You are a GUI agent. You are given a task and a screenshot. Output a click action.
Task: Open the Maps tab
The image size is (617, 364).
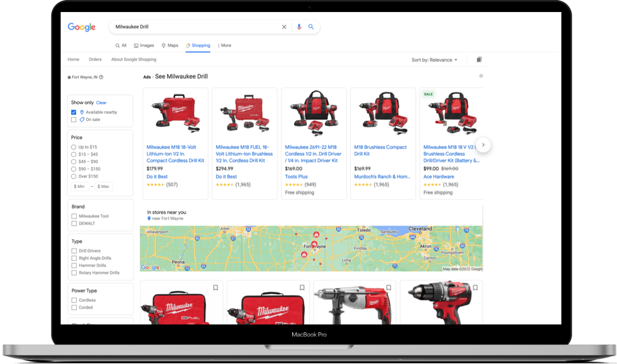170,45
